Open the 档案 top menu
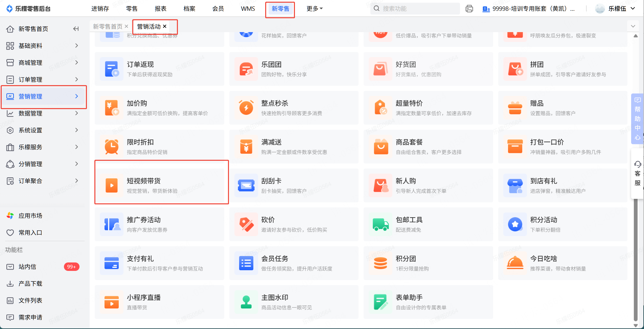644x329 pixels. [x=189, y=9]
